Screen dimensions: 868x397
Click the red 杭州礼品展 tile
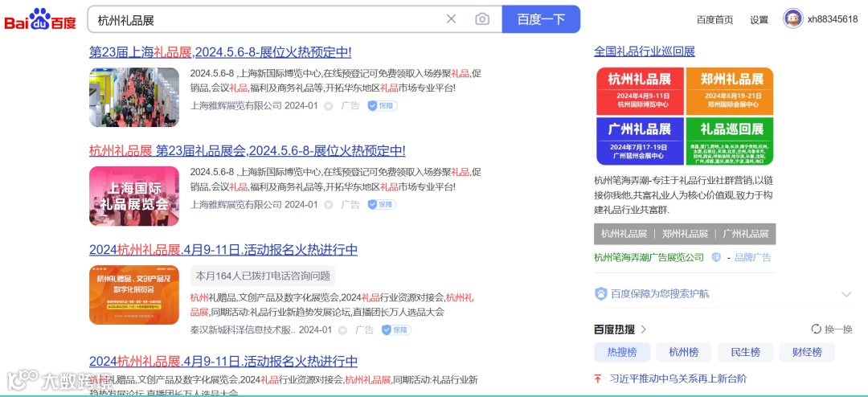640,91
